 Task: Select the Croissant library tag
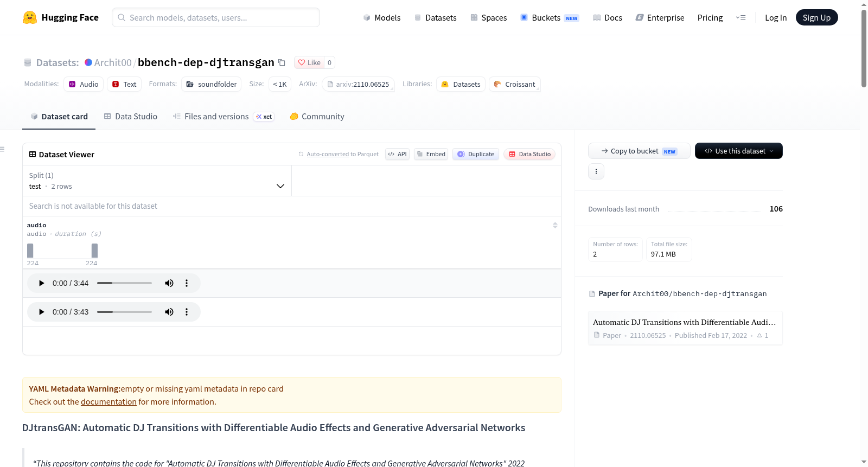coord(515,84)
